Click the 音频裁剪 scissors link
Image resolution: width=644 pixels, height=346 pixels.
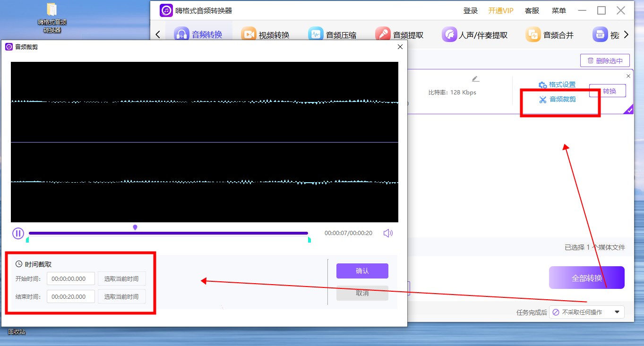coord(557,100)
